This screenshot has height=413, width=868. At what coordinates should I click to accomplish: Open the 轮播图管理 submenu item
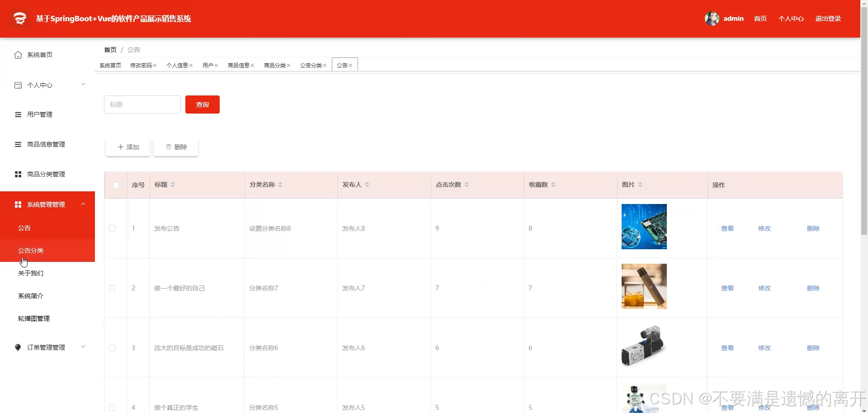tap(47, 318)
